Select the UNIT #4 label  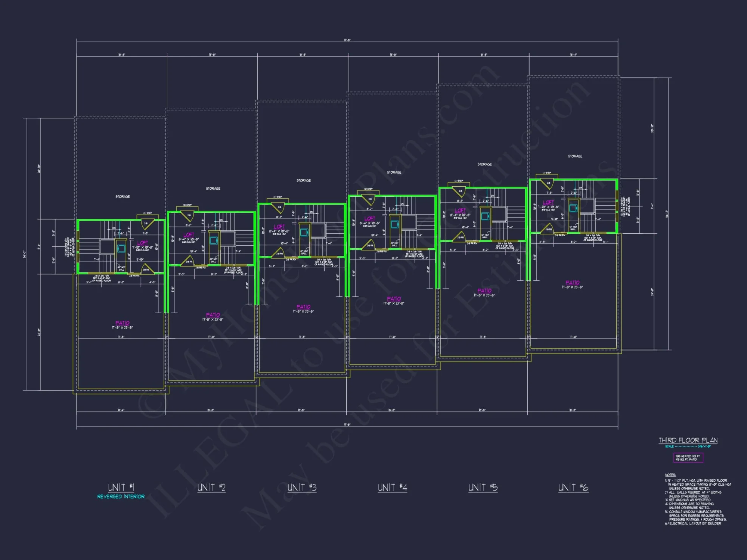point(392,488)
